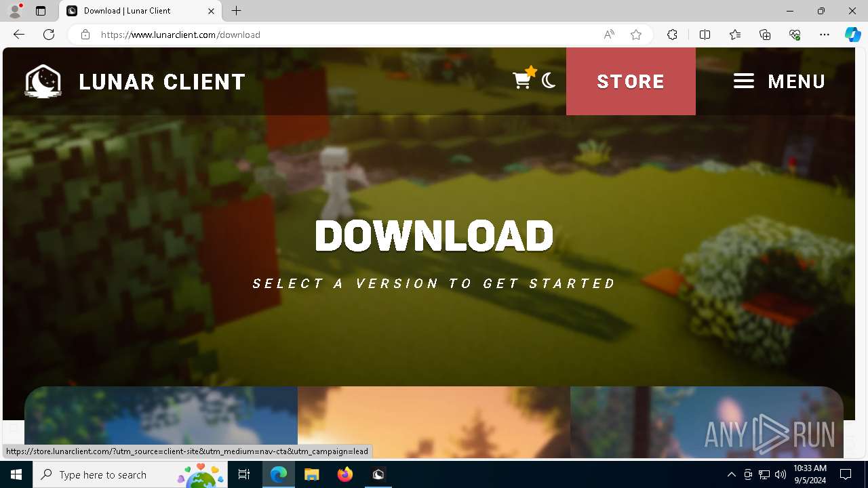
Task: Click the LUNAR CLIENT title text
Action: pos(162,82)
